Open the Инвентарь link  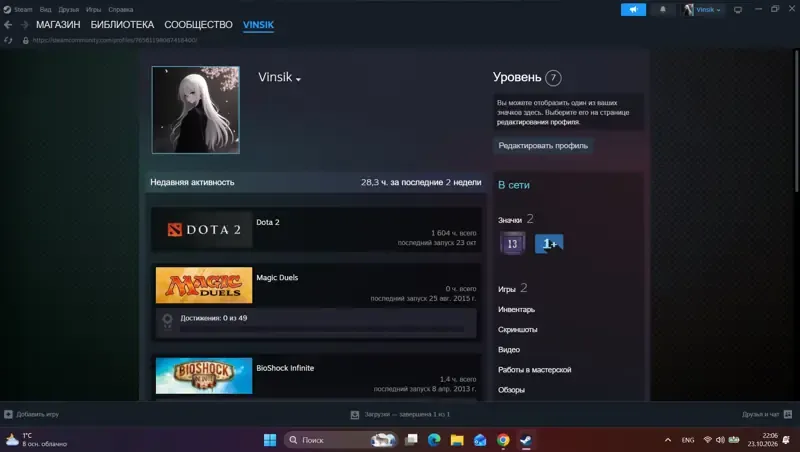516,309
